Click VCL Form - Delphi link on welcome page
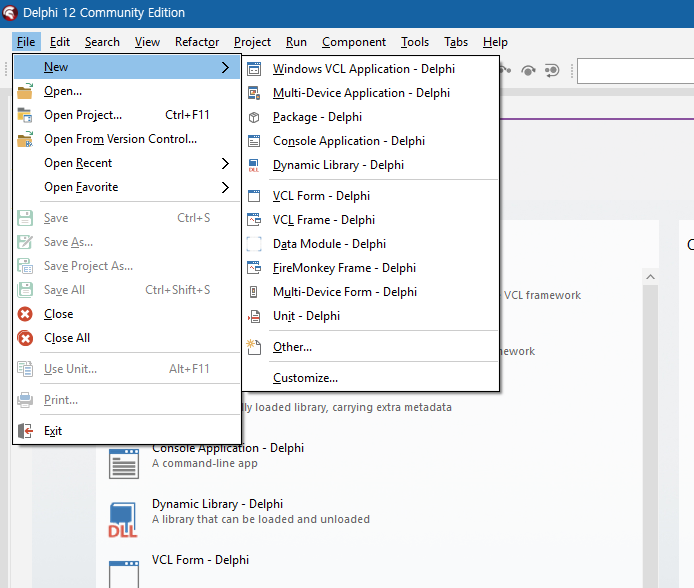 pos(200,560)
